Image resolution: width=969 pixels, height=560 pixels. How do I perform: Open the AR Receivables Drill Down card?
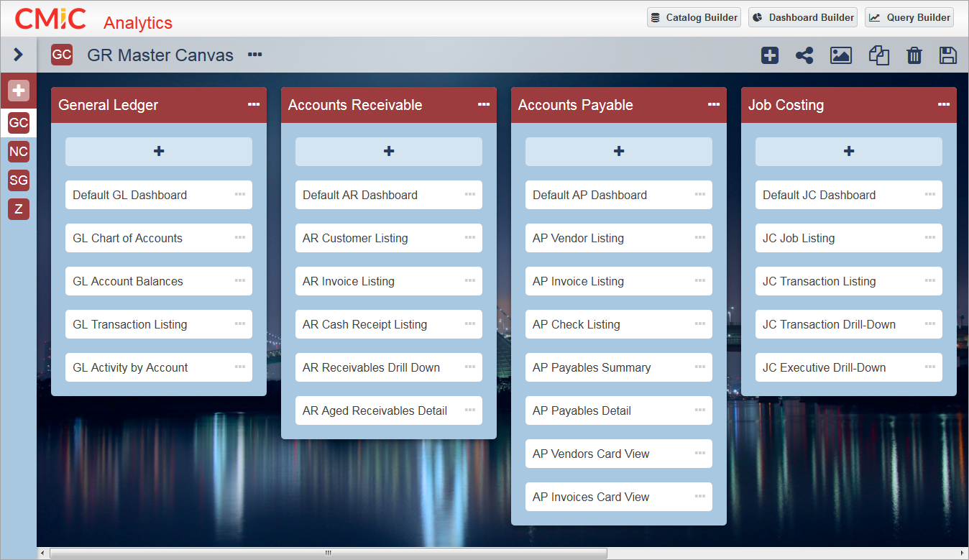(x=389, y=367)
